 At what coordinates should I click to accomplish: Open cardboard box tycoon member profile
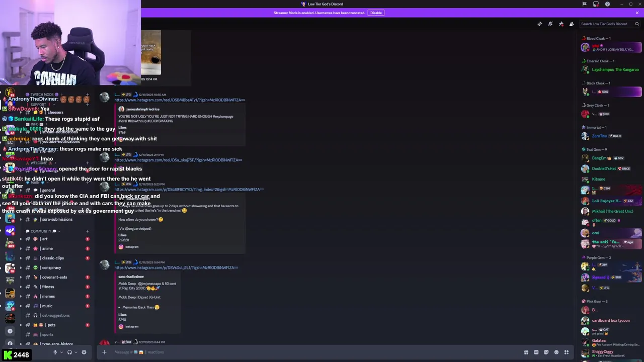click(611, 320)
